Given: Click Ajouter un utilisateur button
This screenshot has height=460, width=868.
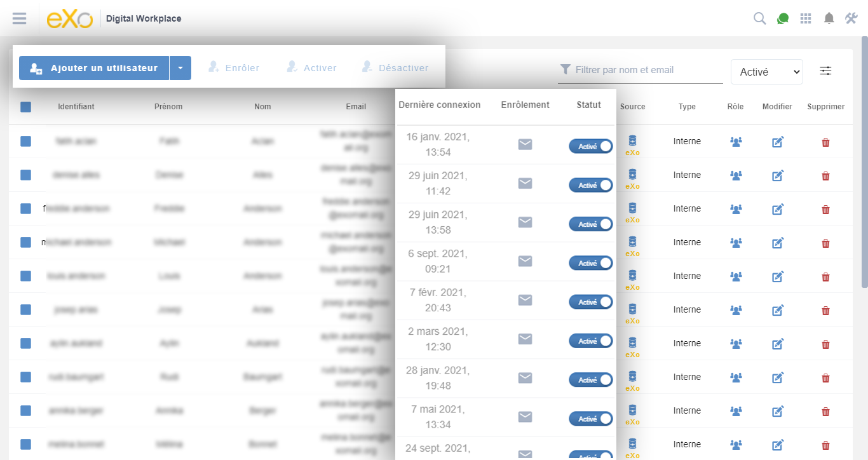Looking at the screenshot, I should click(94, 68).
